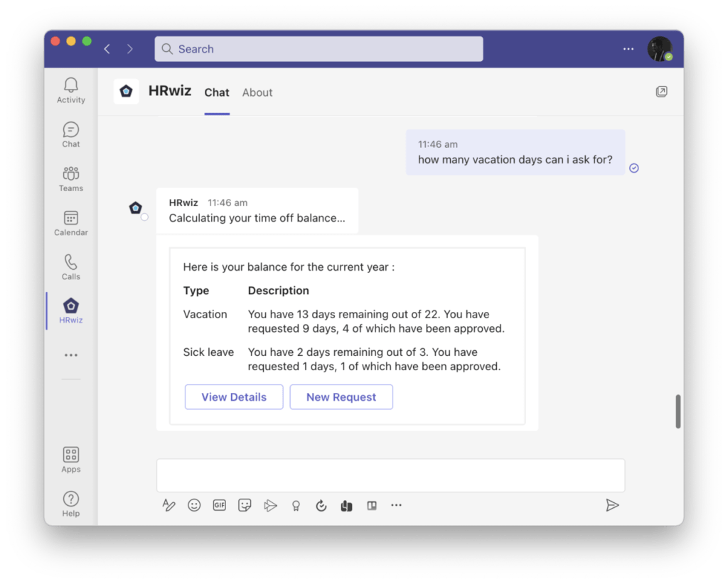Open Help in the sidebar
Image resolution: width=728 pixels, height=584 pixels.
click(71, 504)
